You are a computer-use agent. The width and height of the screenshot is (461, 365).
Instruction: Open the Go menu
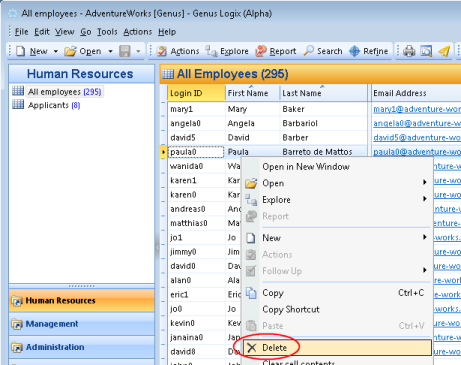click(86, 32)
